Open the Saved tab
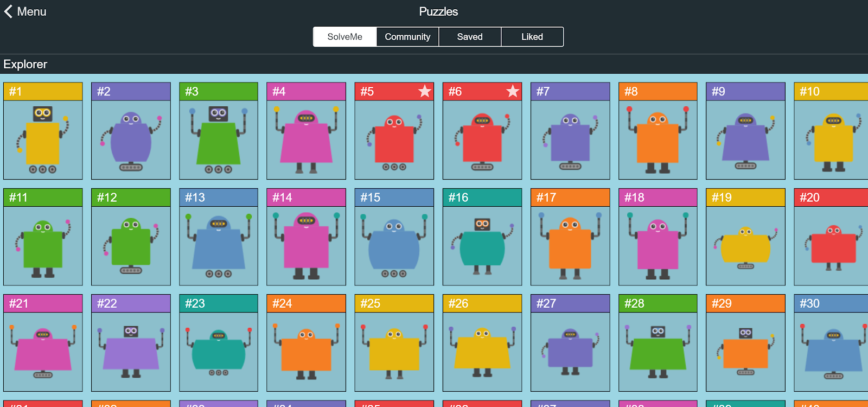868x407 pixels. click(x=470, y=37)
